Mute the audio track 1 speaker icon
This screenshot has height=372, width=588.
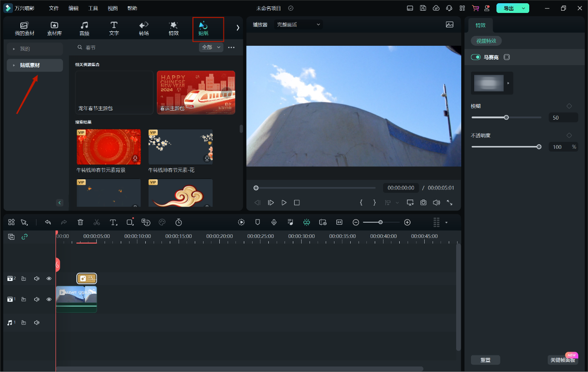tap(37, 323)
